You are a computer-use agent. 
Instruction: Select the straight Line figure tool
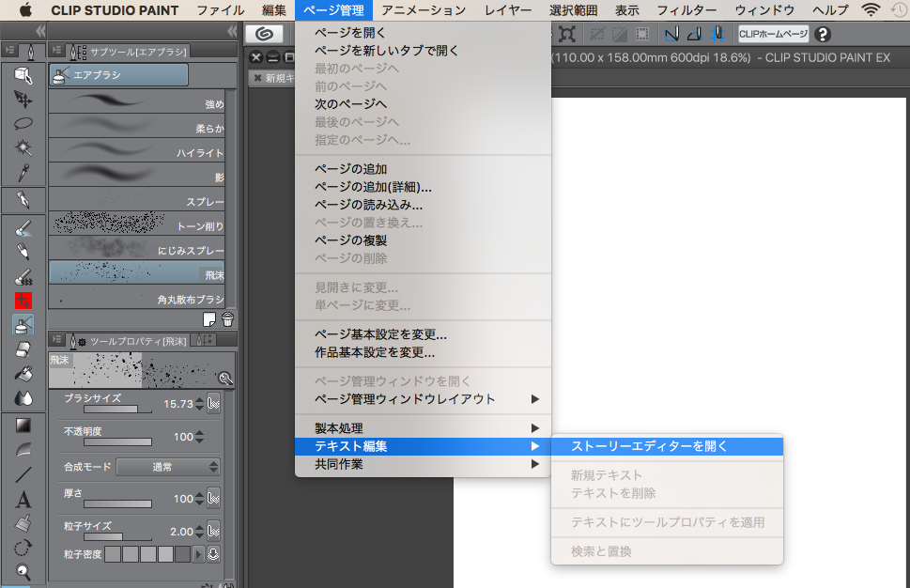(x=23, y=474)
